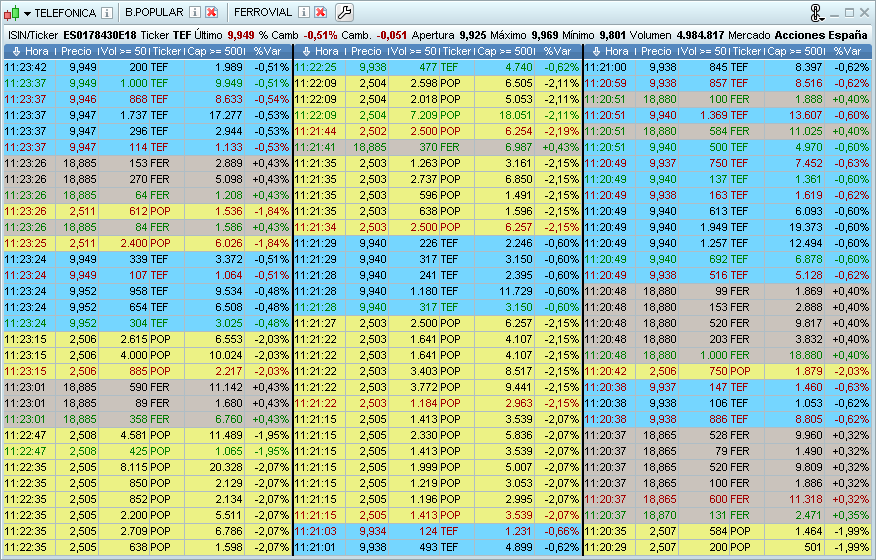Viewport: 876px width, 560px height.
Task: Click the % Camb value -0,51% in the info bar
Action: coord(320,35)
